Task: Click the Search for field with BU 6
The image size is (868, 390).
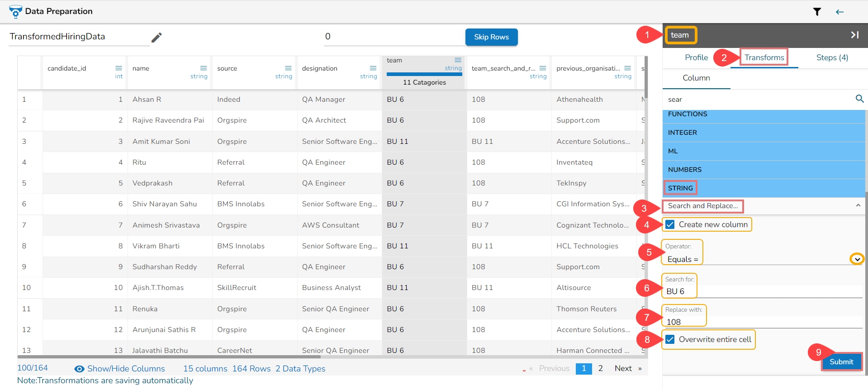Action: coord(764,291)
